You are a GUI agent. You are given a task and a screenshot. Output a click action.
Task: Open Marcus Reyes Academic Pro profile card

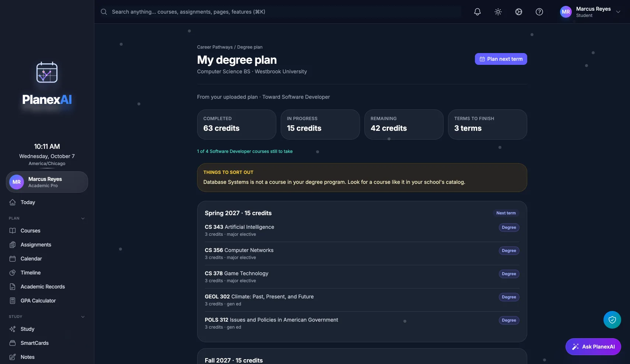click(47, 182)
